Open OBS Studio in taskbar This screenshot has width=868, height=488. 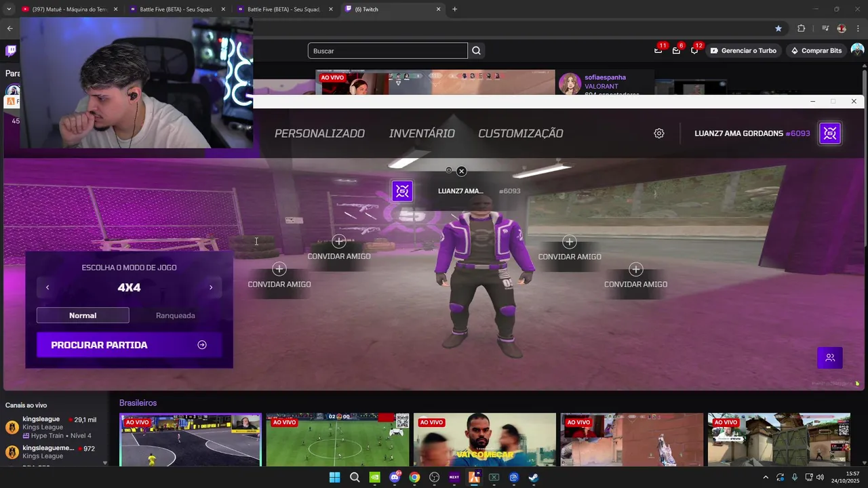point(434,477)
